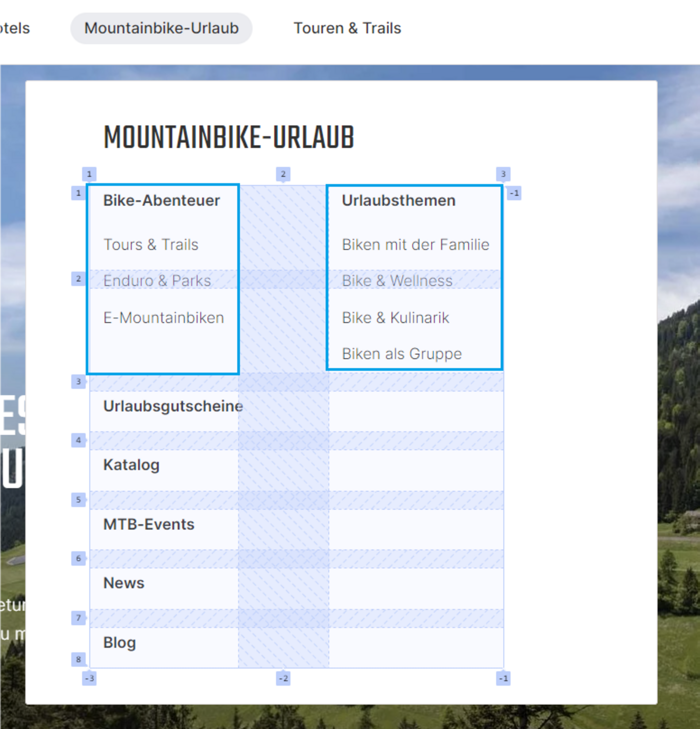Open the Enduro & Parks link
700x729 pixels.
157,281
